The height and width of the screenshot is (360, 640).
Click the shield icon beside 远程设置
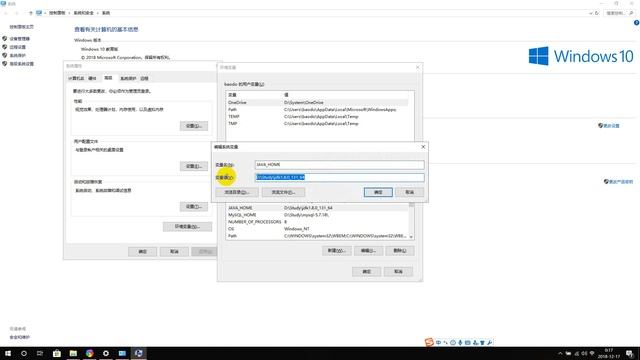(4, 47)
